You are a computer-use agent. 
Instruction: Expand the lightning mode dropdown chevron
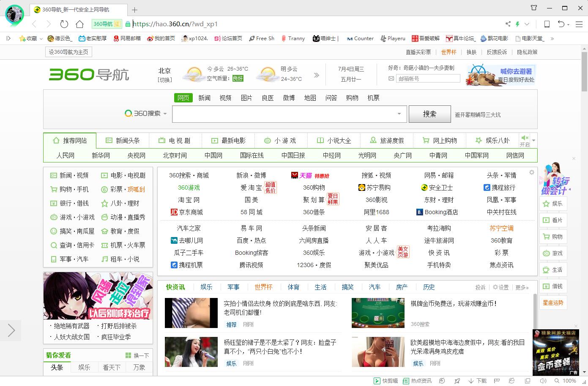point(527,24)
